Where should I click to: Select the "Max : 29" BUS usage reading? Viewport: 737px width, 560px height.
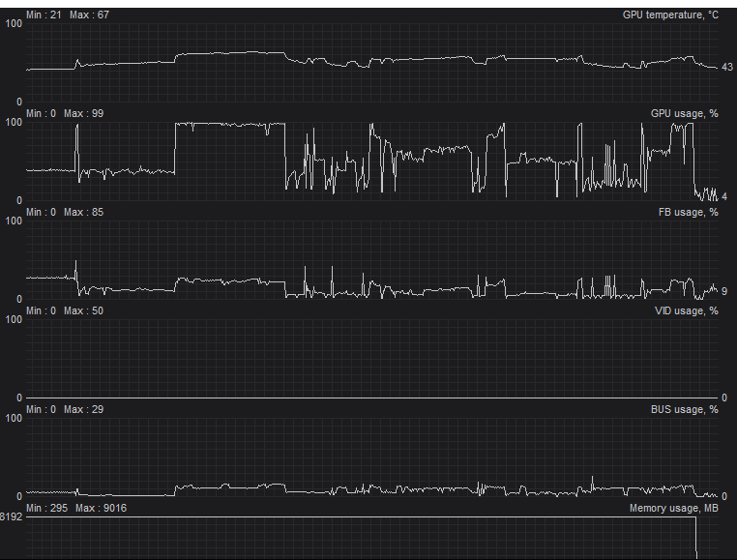84,410
